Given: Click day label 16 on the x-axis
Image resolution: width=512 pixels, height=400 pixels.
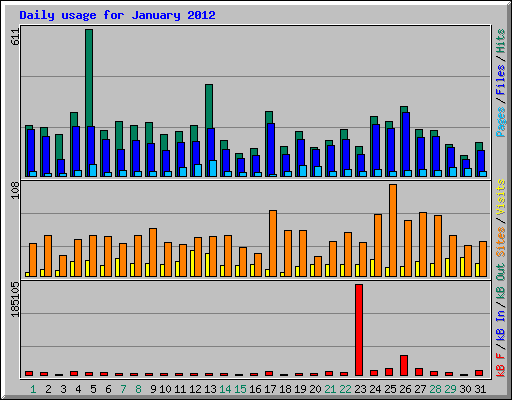Looking at the screenshot, I should [255, 389].
